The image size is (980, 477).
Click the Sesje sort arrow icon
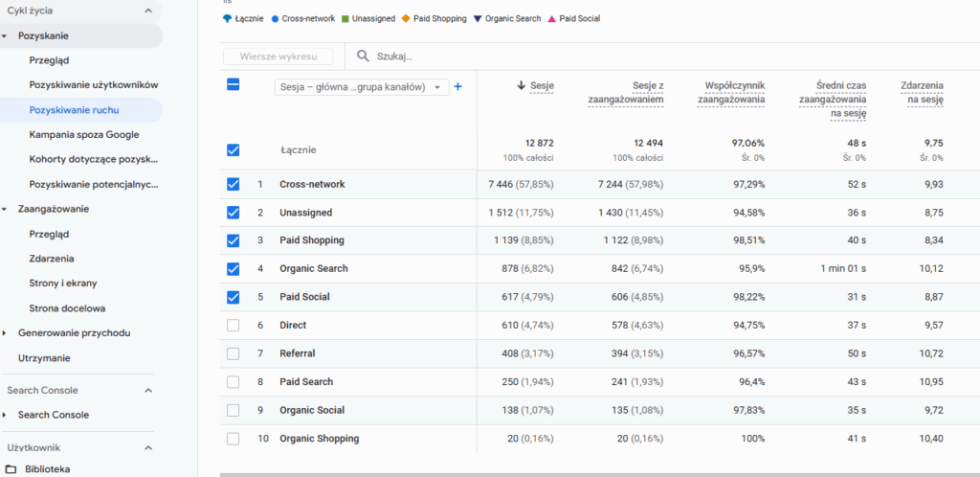pos(522,86)
